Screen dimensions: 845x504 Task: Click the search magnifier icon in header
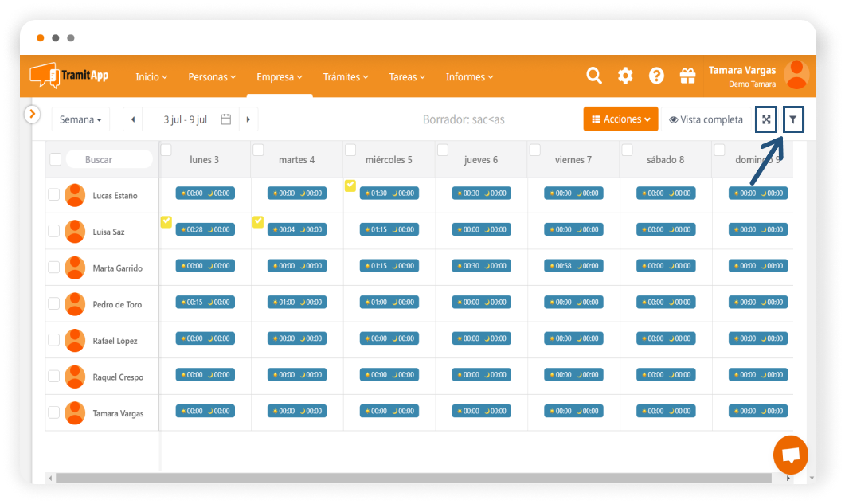point(594,76)
